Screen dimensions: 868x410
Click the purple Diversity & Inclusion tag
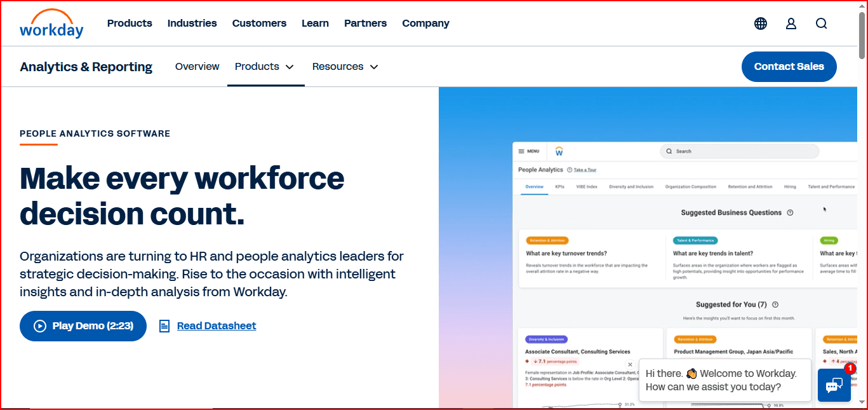coord(546,339)
